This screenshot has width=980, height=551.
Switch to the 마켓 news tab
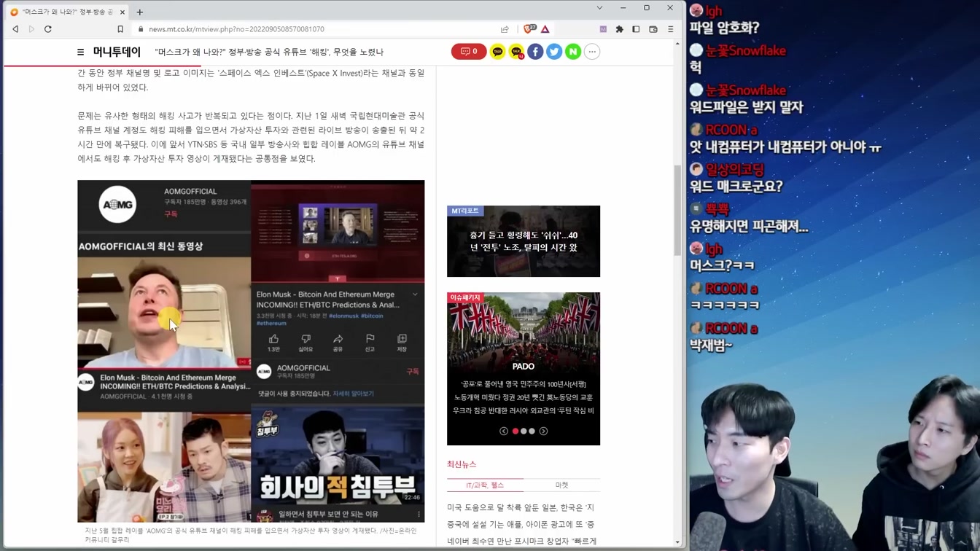[561, 485]
